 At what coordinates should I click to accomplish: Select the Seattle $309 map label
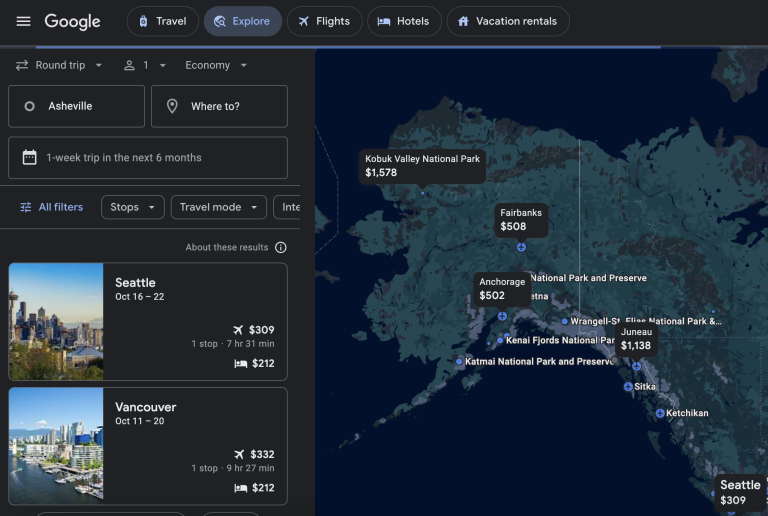(740, 493)
